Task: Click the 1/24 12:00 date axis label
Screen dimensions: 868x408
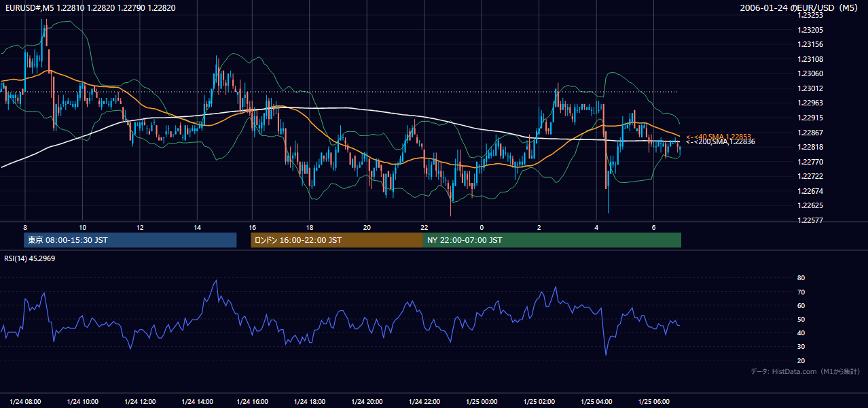Action: pos(140,401)
